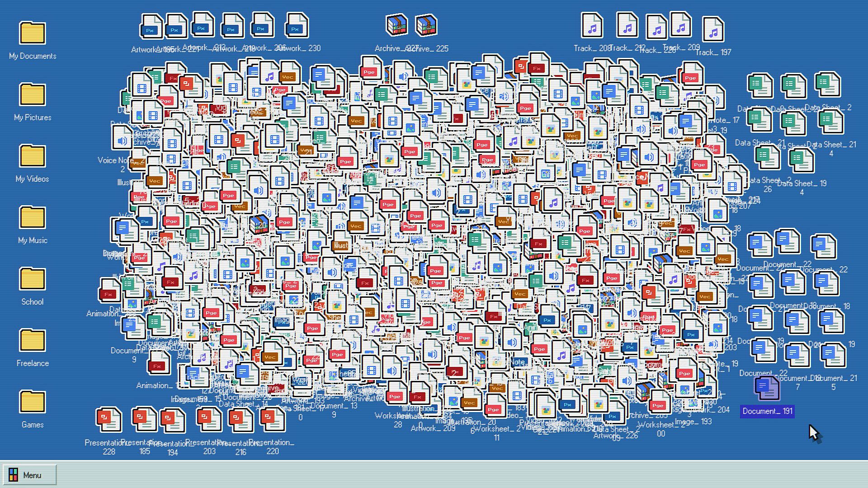Select the highlighted Document_191 file

[767, 388]
